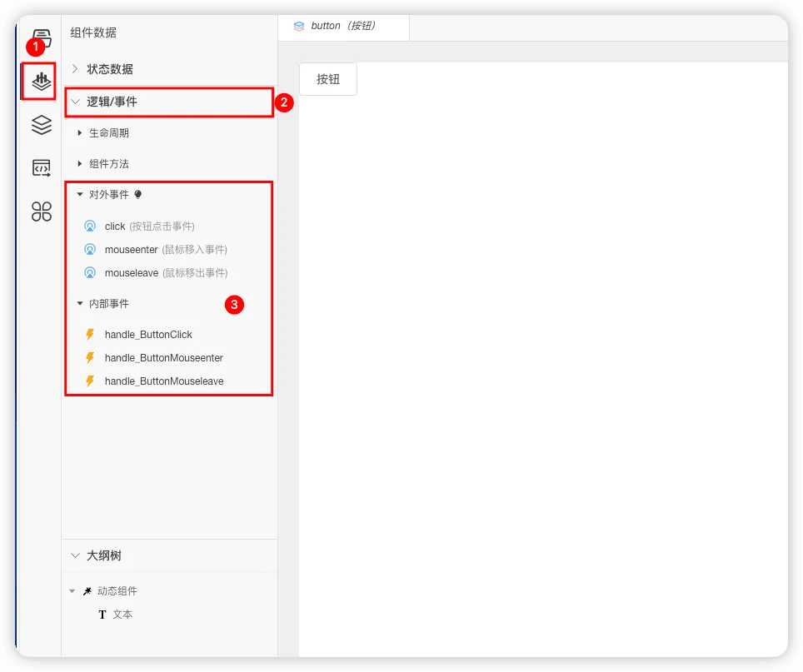
Task: Click the layer icon in button tab
Action: click(299, 26)
